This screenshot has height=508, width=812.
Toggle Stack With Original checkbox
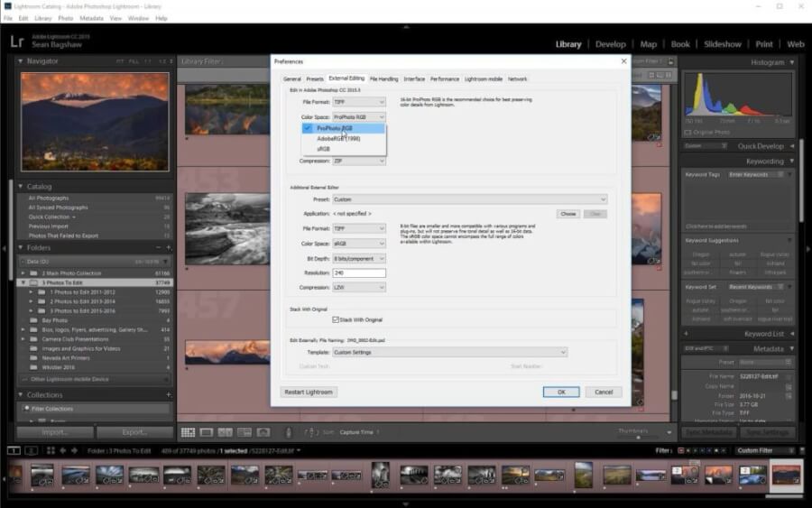click(336, 319)
